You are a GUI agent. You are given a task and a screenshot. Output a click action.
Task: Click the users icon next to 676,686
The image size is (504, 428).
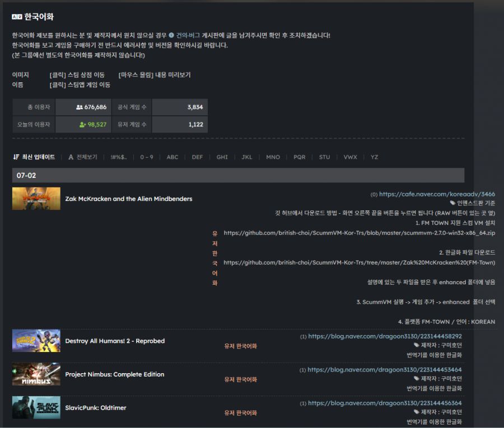[x=80, y=107]
